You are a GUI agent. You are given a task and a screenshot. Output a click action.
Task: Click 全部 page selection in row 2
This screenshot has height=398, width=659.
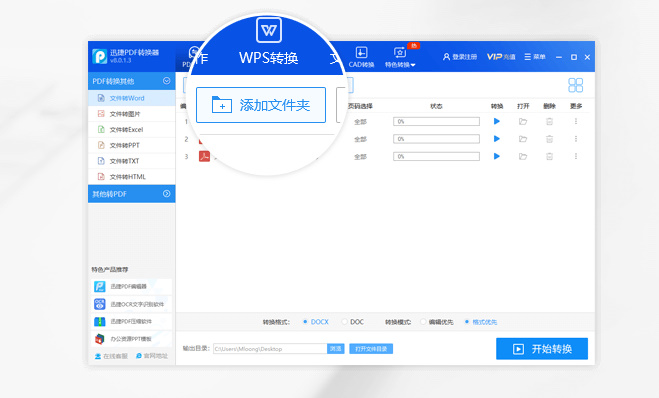(360, 139)
